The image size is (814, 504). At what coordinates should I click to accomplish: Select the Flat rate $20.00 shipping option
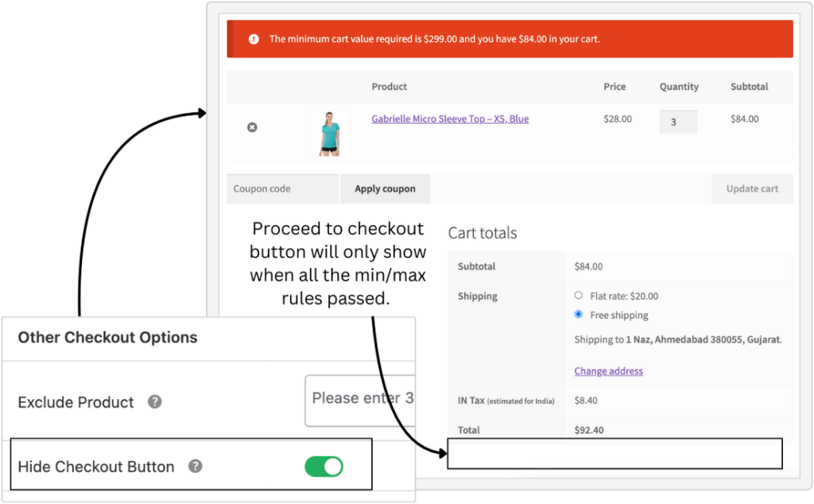coord(579,296)
